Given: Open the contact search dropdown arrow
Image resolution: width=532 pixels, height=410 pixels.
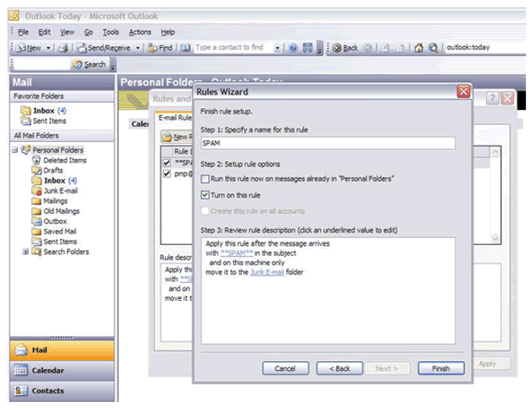Looking at the screenshot, I should [278, 48].
